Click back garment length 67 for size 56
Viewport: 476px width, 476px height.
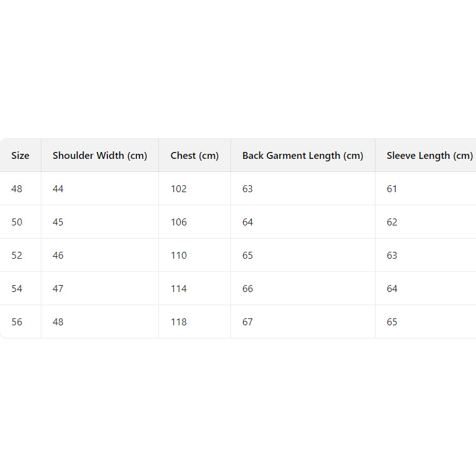coord(248,322)
